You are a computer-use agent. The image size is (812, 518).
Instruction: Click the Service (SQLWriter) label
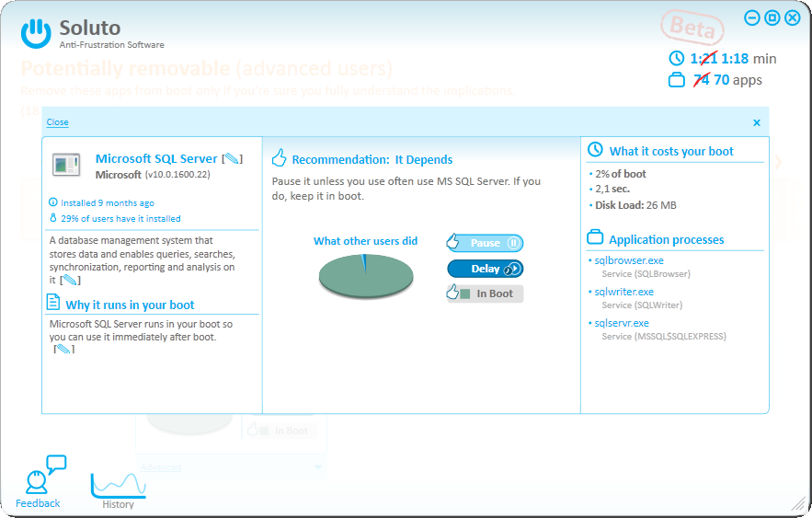click(x=642, y=305)
